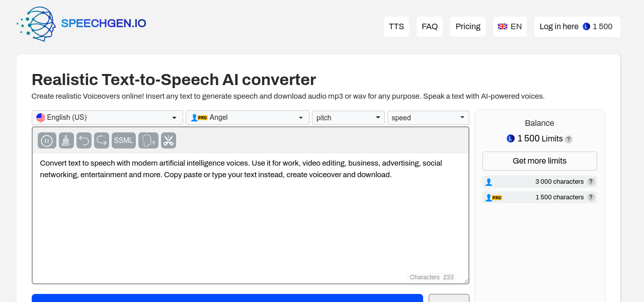This screenshot has height=302, width=644.
Task: Click the broom clear text icon
Action: 66,140
